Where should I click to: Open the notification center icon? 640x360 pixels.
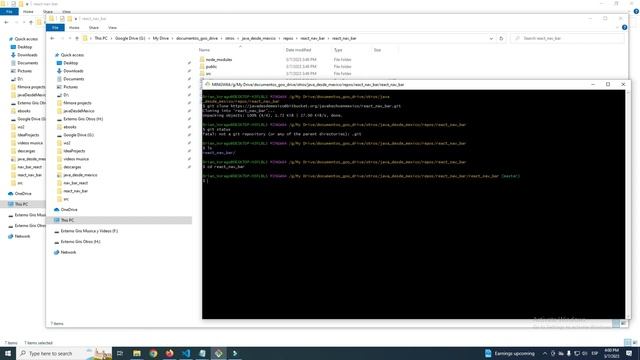pyautogui.click(x=629, y=353)
